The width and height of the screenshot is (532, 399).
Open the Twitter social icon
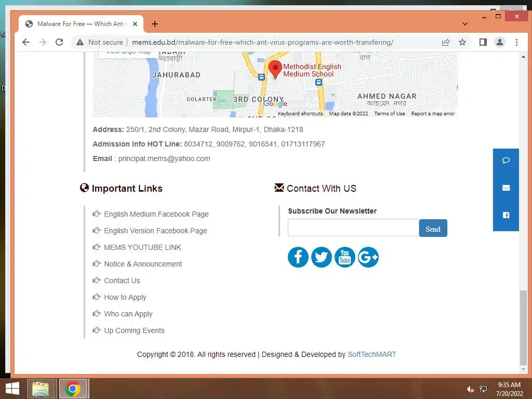(321, 257)
